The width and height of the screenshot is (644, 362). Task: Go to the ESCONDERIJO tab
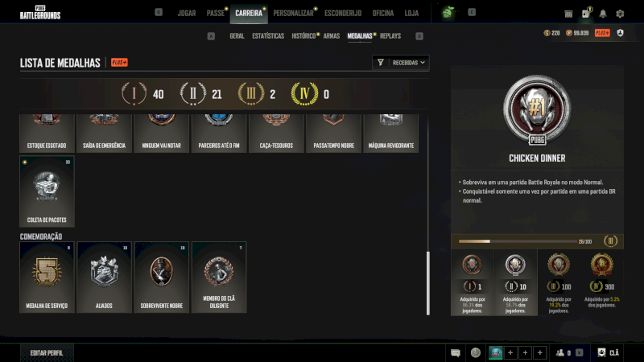343,13
